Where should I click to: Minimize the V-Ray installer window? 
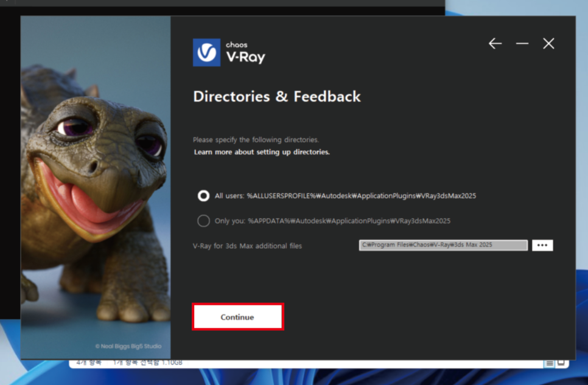coord(522,43)
